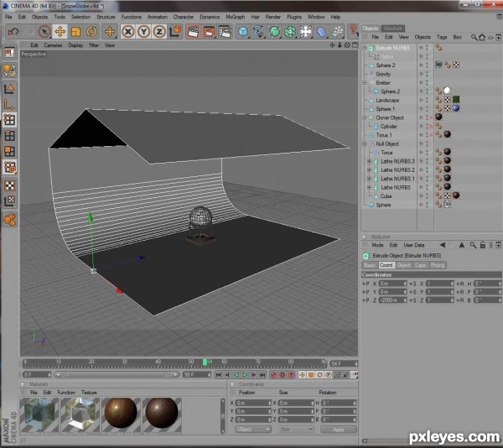This screenshot has width=503, height=448.
Task: Open the NURBS objects icon
Action: (275, 31)
